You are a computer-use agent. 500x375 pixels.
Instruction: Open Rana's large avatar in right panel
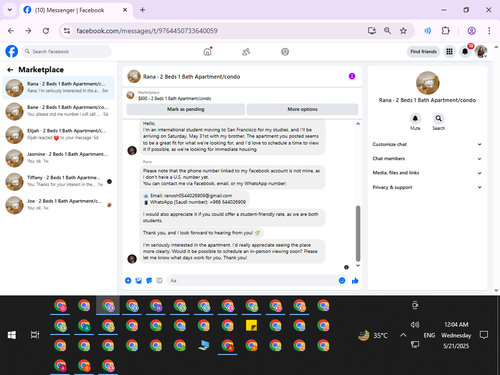tap(427, 83)
